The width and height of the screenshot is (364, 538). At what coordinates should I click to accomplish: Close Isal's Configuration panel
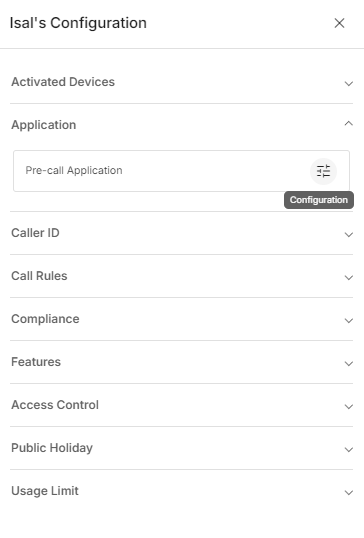point(339,23)
